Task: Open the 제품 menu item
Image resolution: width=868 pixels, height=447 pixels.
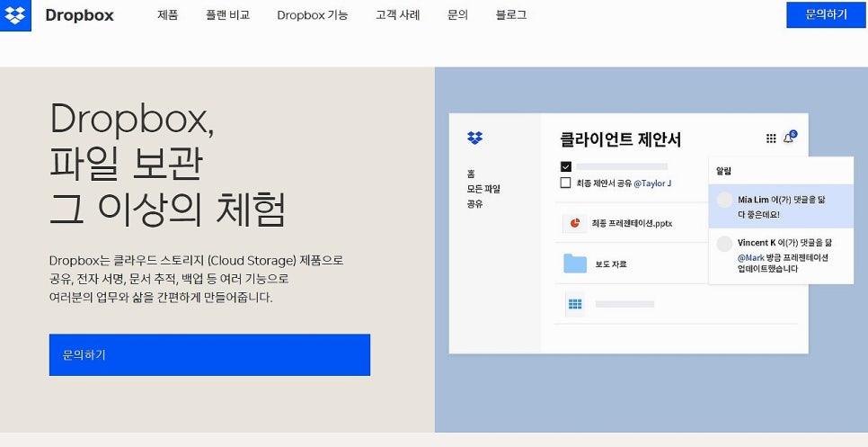Action: [x=168, y=15]
